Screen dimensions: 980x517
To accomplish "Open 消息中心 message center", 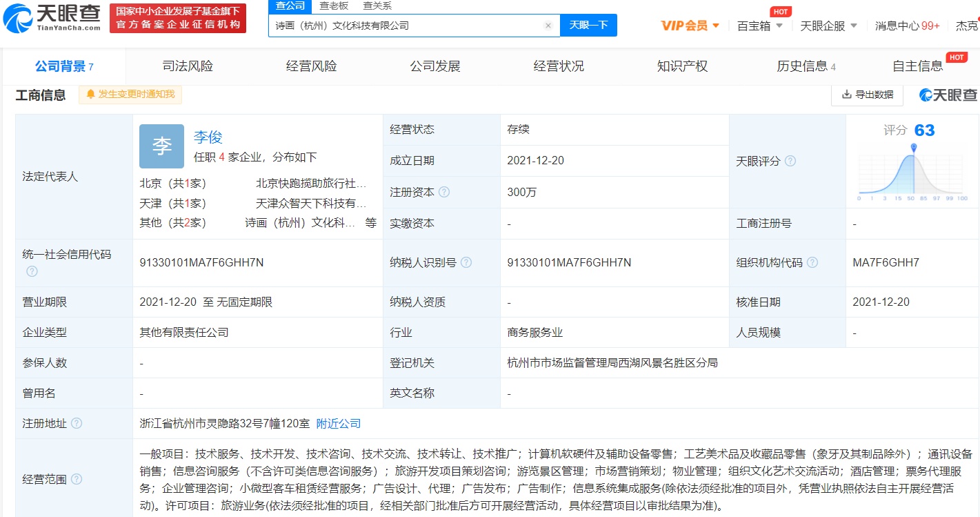I will pyautogui.click(x=907, y=26).
